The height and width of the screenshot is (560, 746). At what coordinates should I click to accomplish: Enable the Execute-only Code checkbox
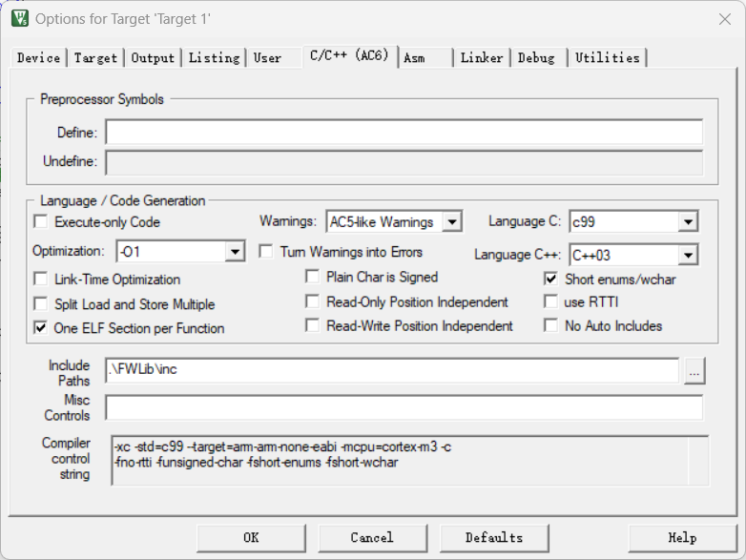pos(41,222)
